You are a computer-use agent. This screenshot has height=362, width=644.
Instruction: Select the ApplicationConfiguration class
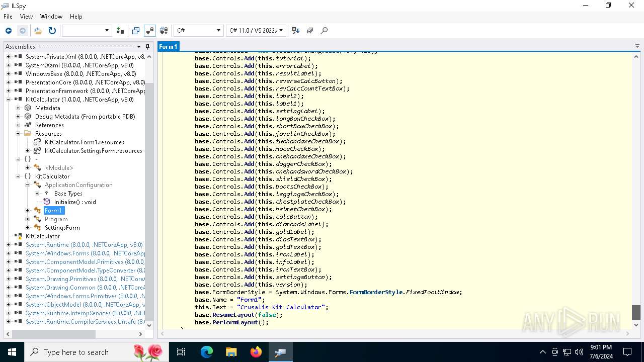click(x=78, y=185)
